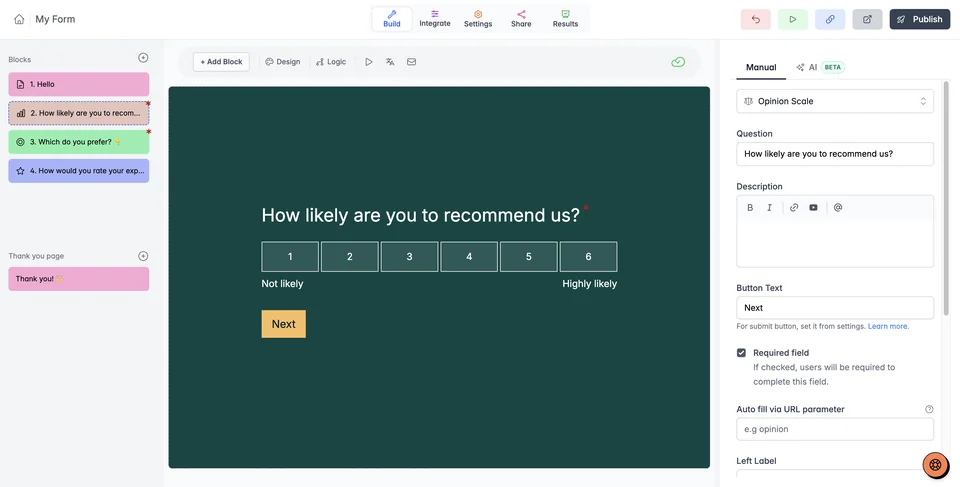Click the red undo button
This screenshot has width=960, height=487.
pos(756,19)
